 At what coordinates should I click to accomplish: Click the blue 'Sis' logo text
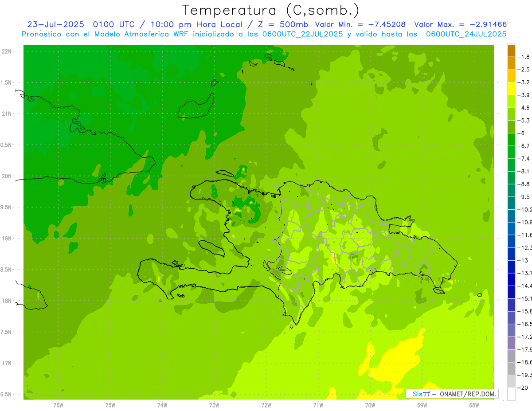coord(417,394)
